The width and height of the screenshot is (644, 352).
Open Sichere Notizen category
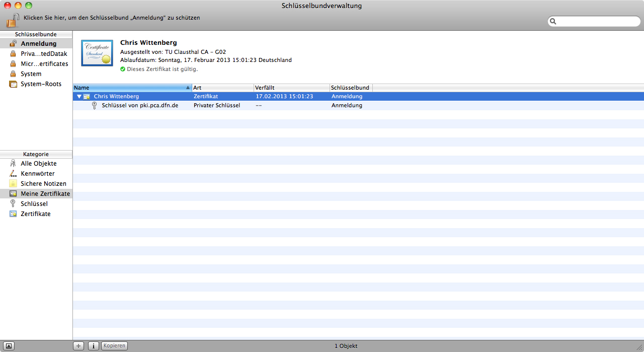[x=43, y=184]
